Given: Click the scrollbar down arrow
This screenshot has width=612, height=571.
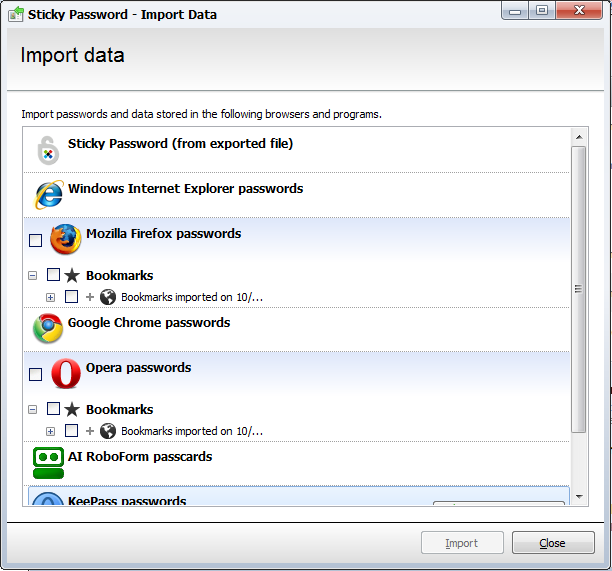Looking at the screenshot, I should point(579,497).
